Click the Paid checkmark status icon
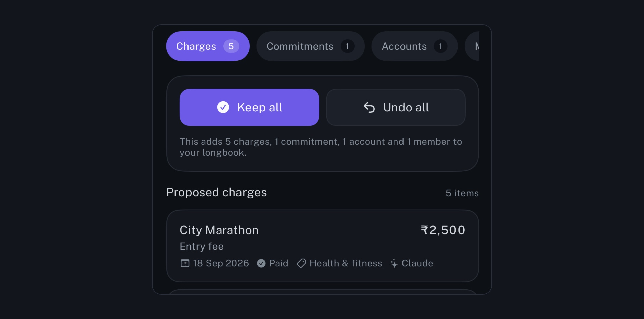 pyautogui.click(x=261, y=263)
